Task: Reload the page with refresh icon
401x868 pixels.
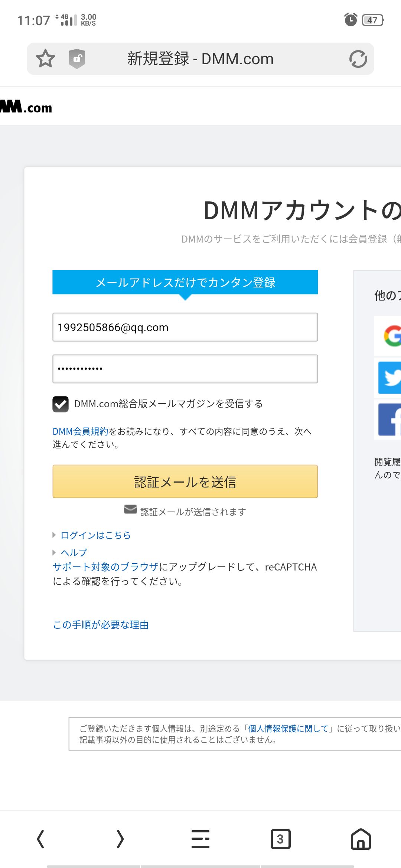Action: click(358, 59)
